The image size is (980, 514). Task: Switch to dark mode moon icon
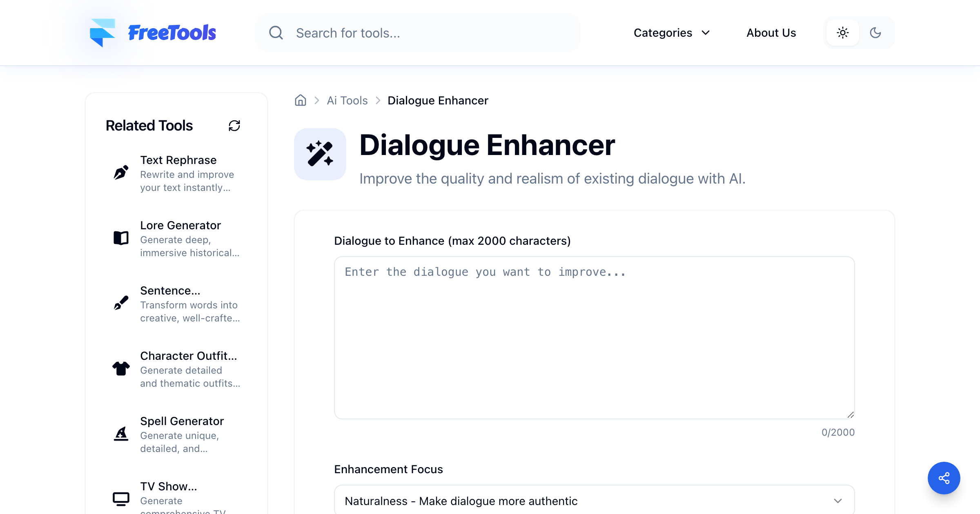875,33
